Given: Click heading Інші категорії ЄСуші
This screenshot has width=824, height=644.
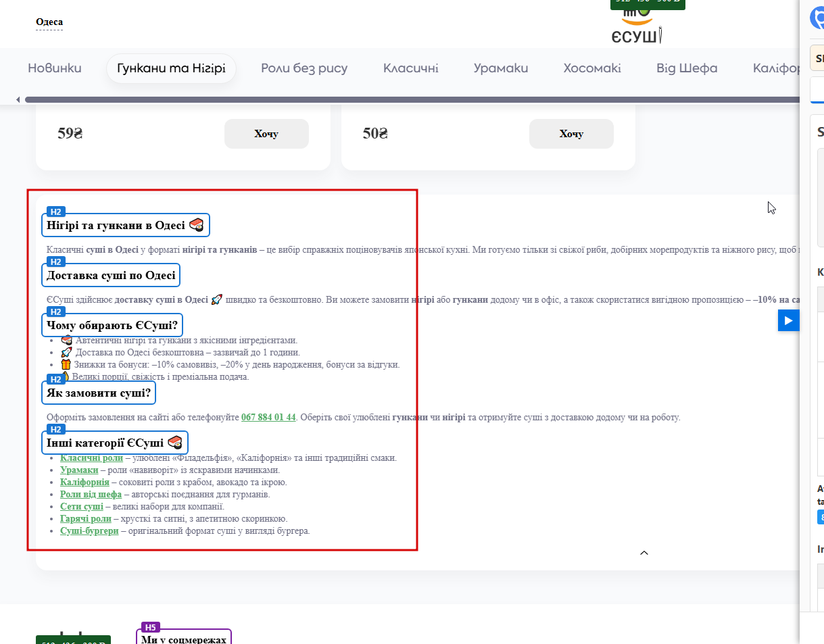Looking at the screenshot, I should [x=115, y=443].
